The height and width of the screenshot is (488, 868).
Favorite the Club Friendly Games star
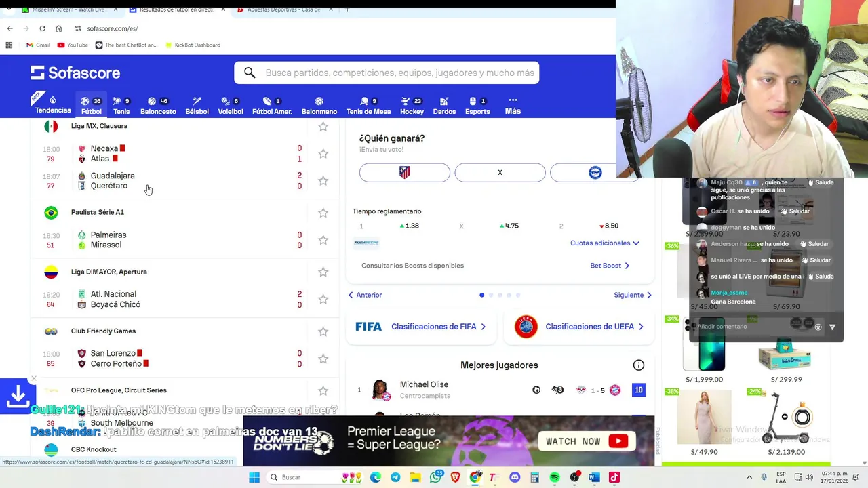(x=323, y=331)
